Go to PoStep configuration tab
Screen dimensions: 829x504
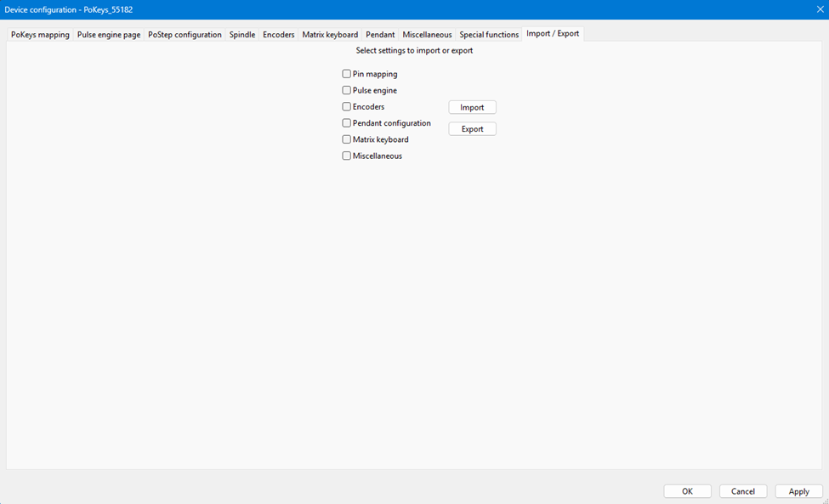pos(185,35)
